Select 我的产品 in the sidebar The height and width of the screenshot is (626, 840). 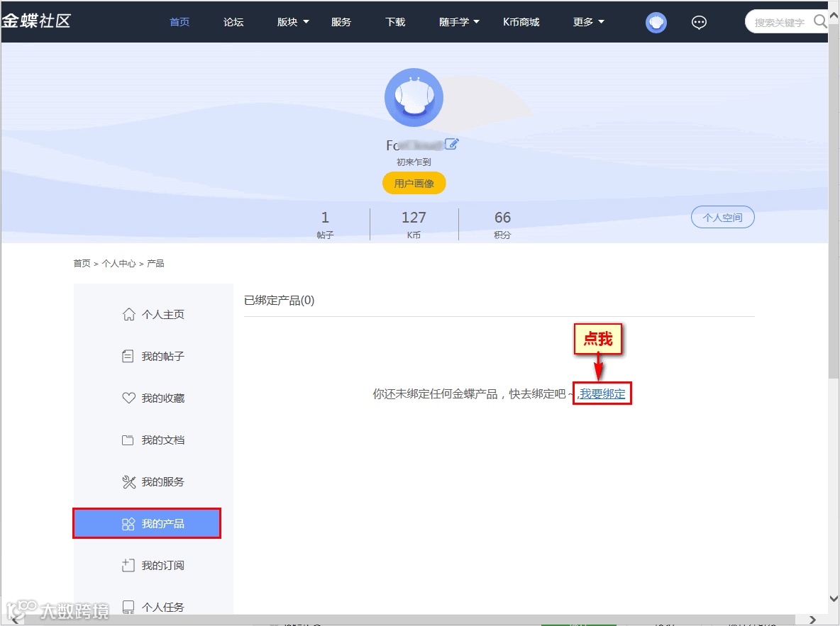point(147,523)
